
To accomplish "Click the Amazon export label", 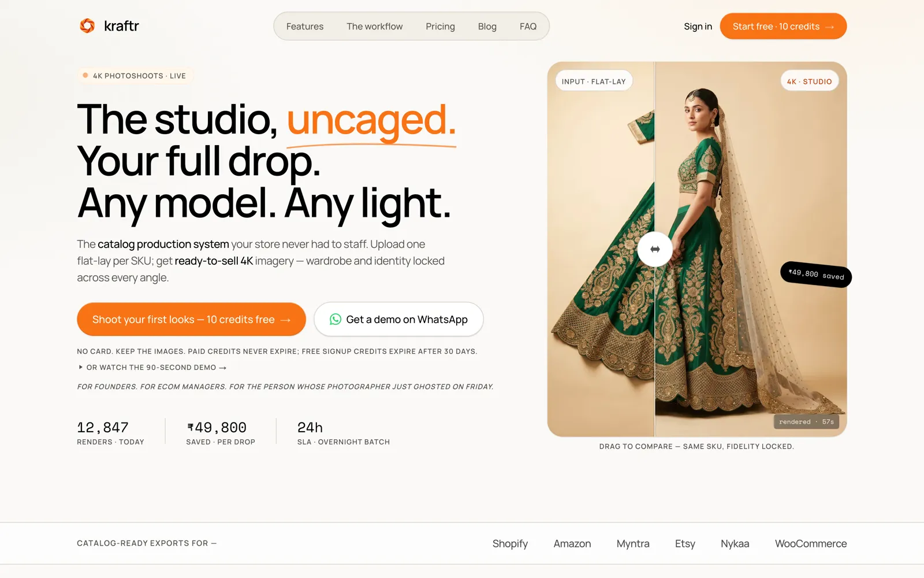I will (572, 543).
